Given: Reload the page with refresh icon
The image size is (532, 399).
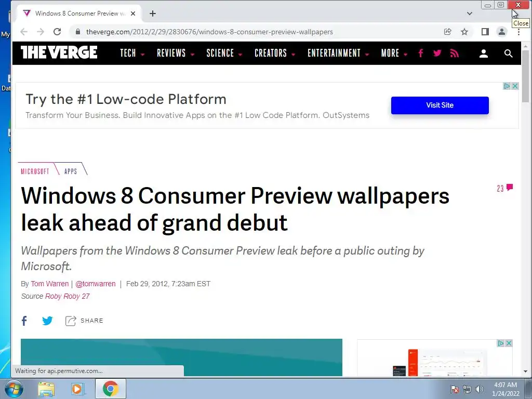Looking at the screenshot, I should [57, 32].
